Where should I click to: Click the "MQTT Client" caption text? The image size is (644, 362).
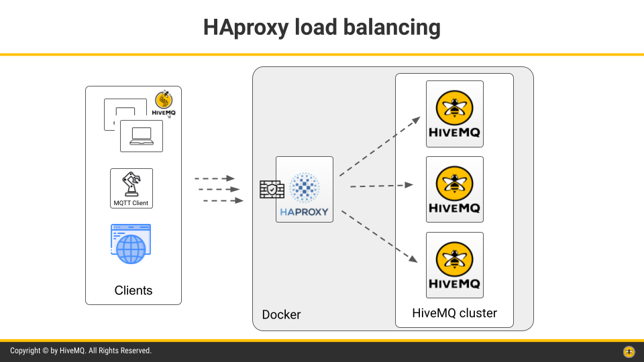(131, 202)
